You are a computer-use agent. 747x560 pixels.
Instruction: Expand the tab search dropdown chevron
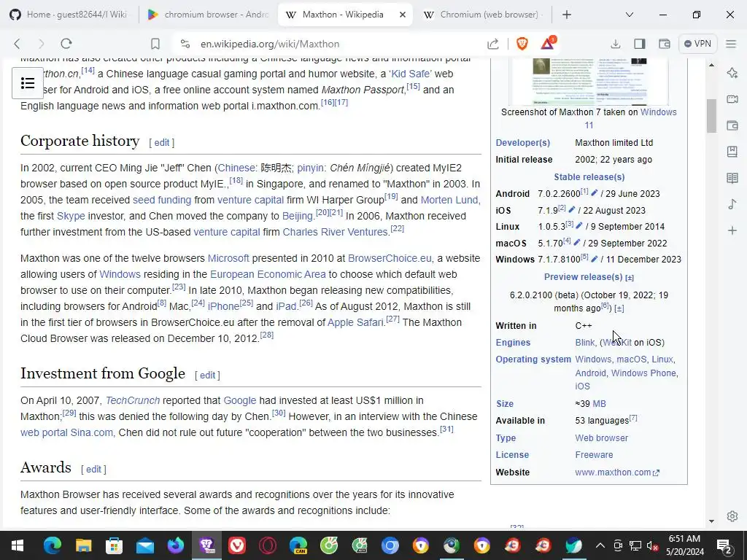630,15
